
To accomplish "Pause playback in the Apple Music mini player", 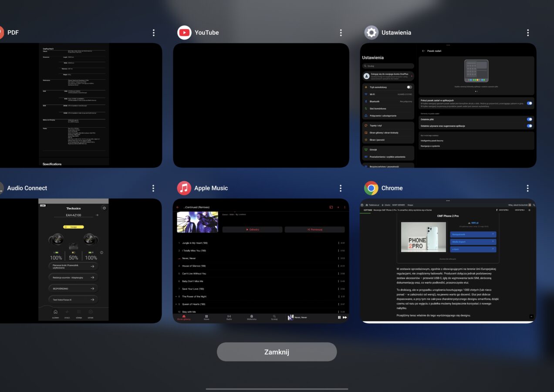I will tap(339, 318).
